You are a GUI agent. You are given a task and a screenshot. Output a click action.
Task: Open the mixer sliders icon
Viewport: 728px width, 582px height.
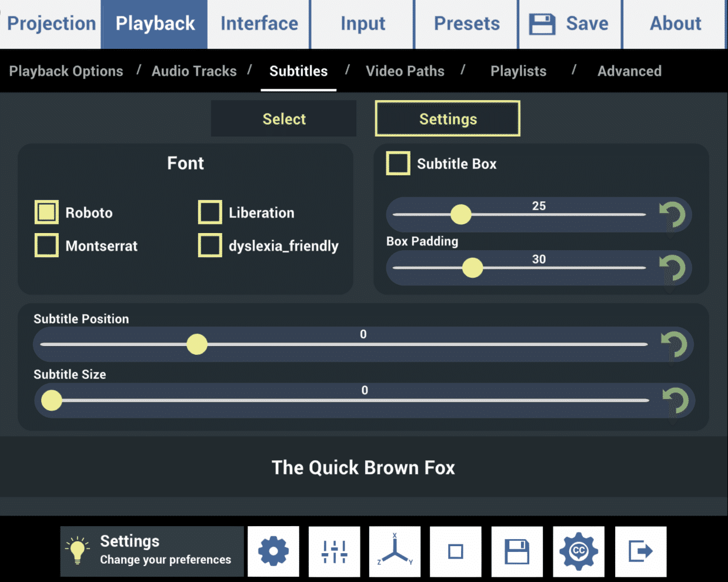[335, 551]
